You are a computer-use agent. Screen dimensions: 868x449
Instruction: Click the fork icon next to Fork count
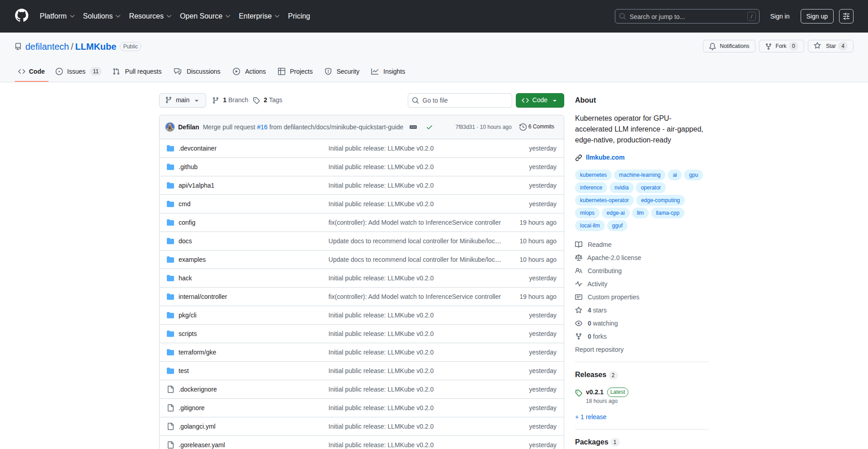click(x=769, y=46)
